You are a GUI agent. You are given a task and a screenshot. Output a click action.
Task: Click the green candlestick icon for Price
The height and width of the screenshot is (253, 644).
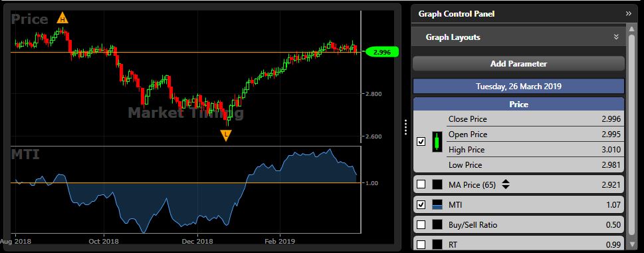click(437, 142)
